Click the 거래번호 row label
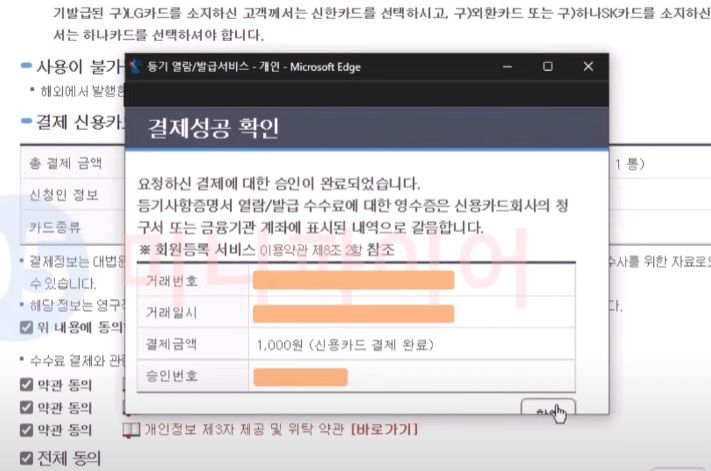Image resolution: width=711 pixels, height=471 pixels. [x=172, y=281]
